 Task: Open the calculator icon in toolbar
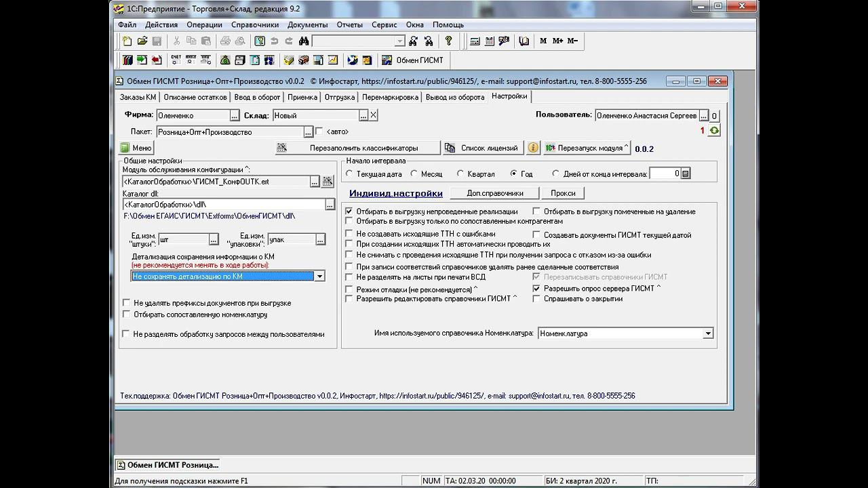point(475,41)
